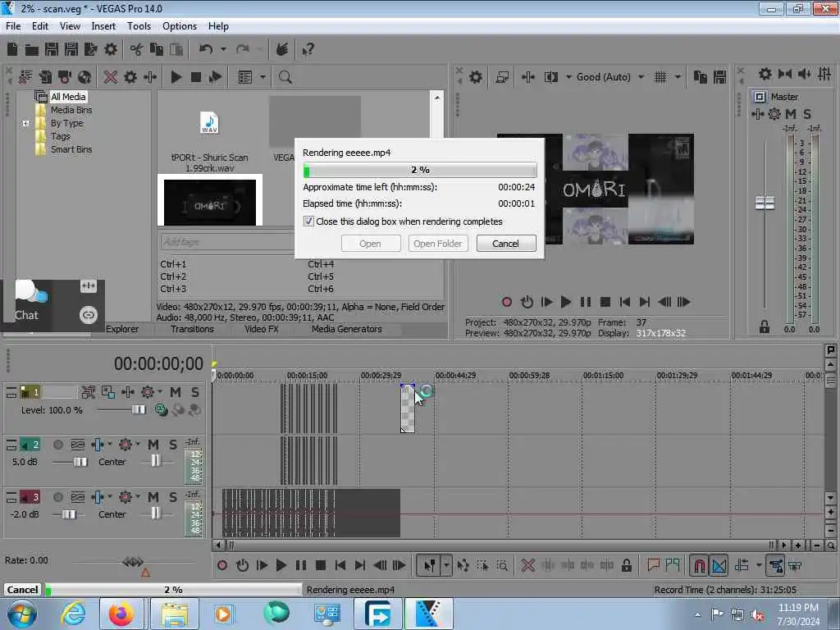This screenshot has height=630, width=840.
Task: Mute video Track 1
Action: (x=176, y=392)
